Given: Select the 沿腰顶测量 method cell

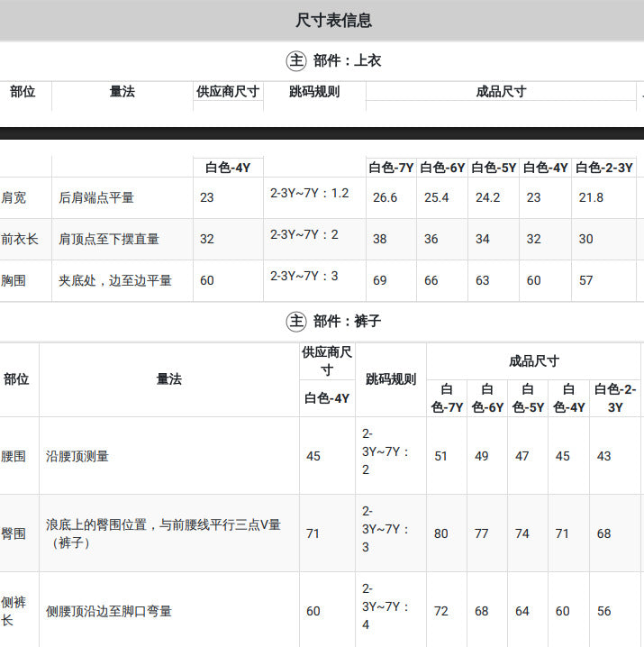Looking at the screenshot, I should tap(77, 456).
